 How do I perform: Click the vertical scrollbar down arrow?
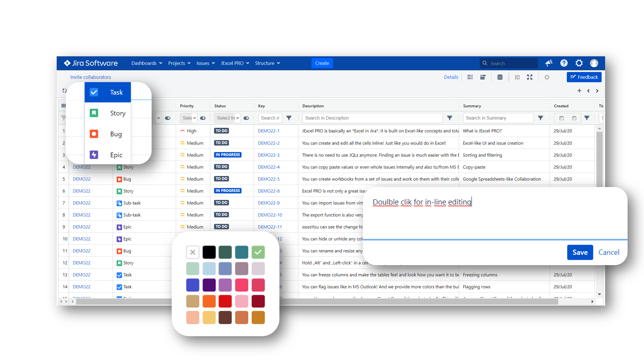[x=599, y=294]
